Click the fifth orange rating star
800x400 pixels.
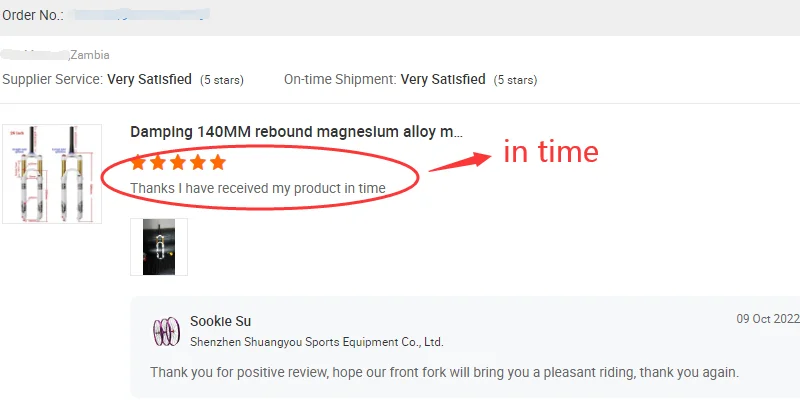coord(218,162)
